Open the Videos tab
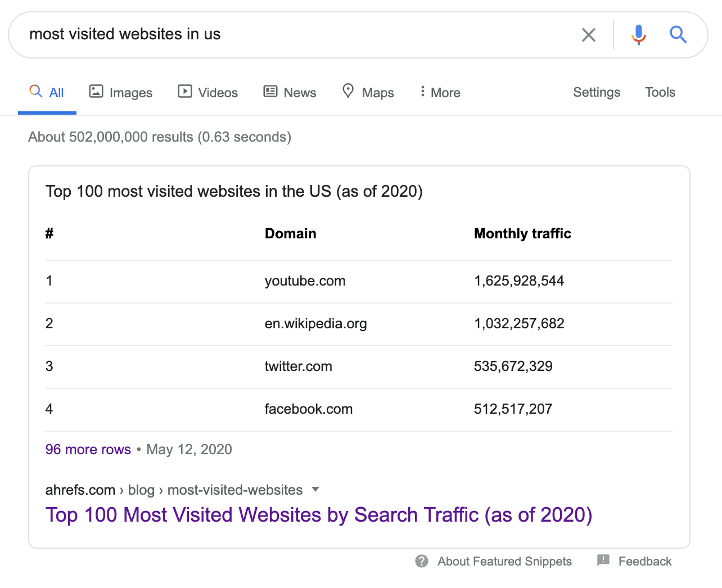 pos(208,92)
